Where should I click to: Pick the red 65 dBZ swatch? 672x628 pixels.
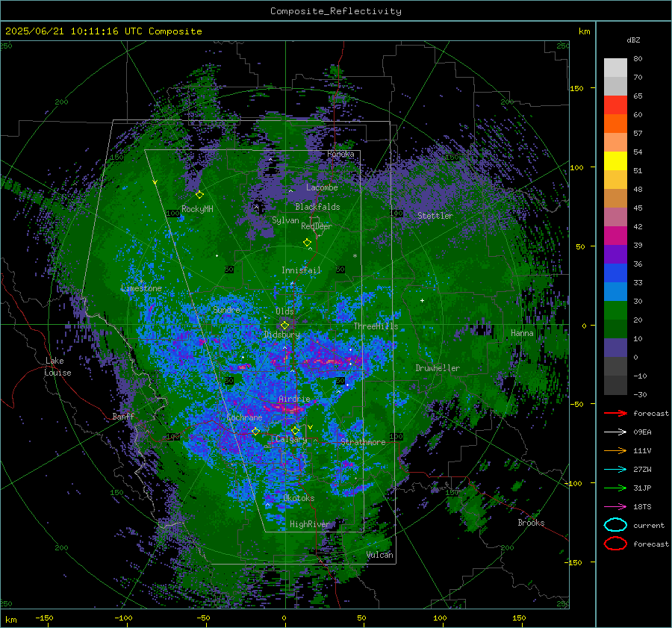click(x=615, y=105)
